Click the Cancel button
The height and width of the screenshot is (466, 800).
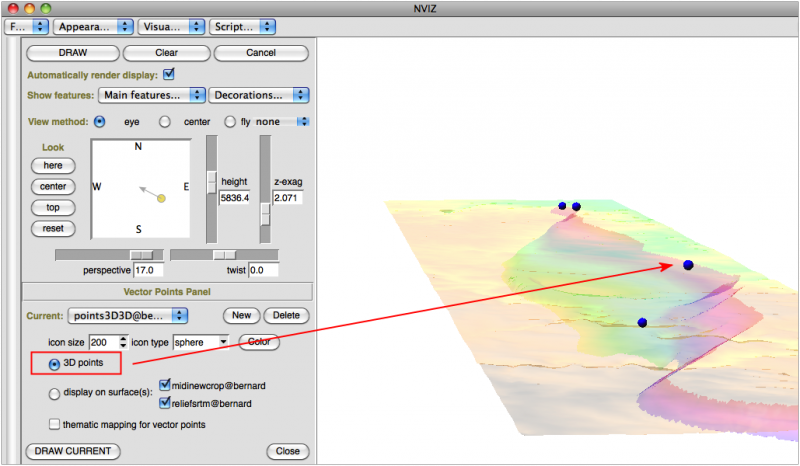point(260,53)
